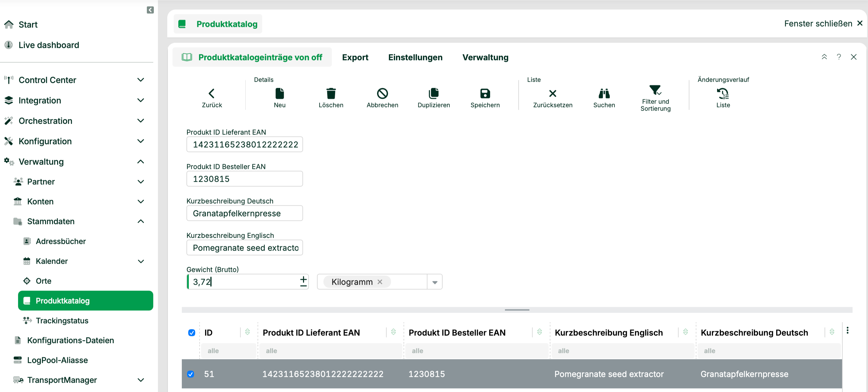Reset list with Zurücksetzen X icon
This screenshot has width=868, height=392.
tap(553, 93)
